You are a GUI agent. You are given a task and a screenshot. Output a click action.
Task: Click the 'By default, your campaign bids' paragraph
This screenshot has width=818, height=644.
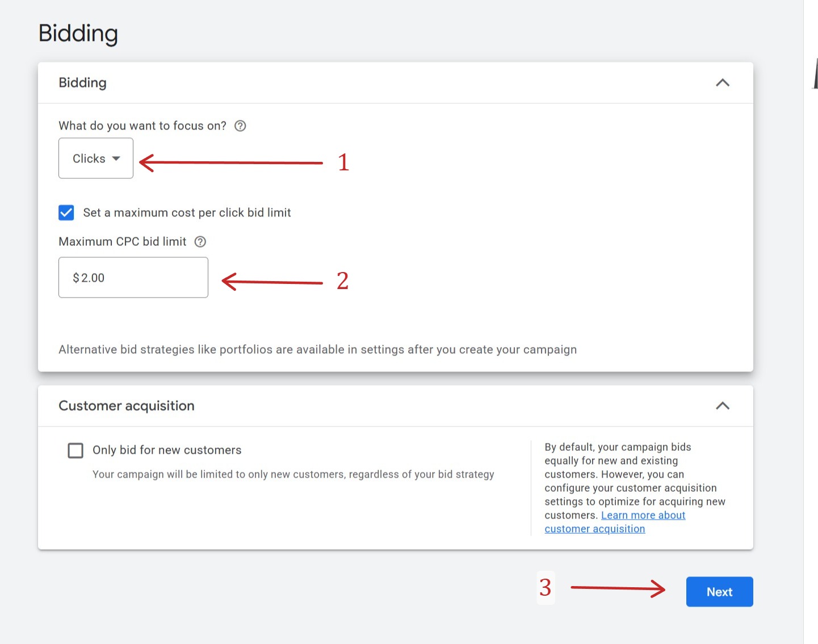[x=635, y=488]
